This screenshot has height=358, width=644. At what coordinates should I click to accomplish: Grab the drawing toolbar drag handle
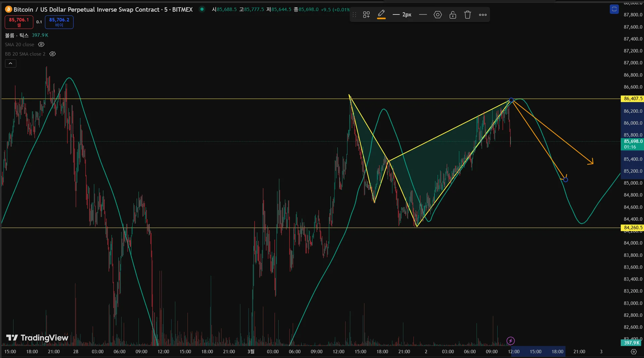355,15
